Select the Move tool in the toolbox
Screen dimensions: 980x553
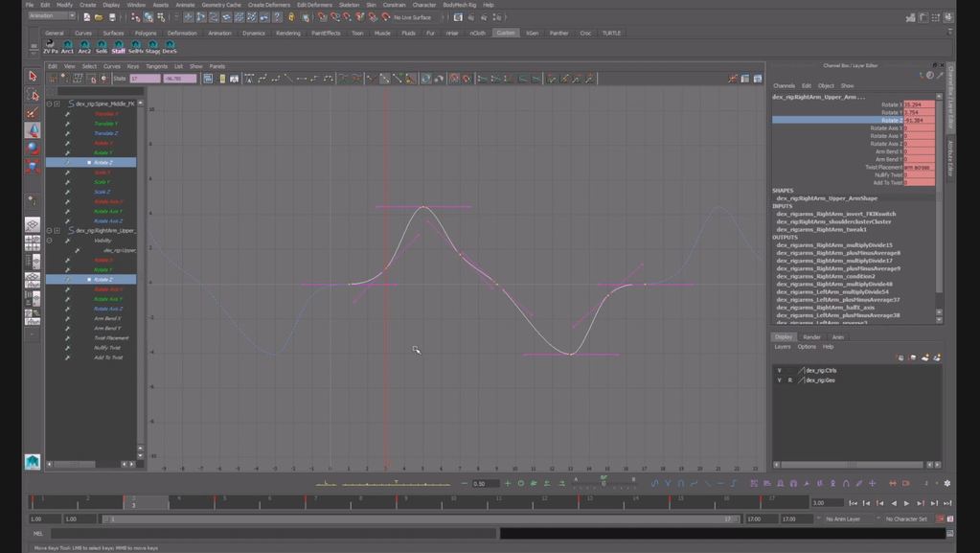click(x=32, y=126)
